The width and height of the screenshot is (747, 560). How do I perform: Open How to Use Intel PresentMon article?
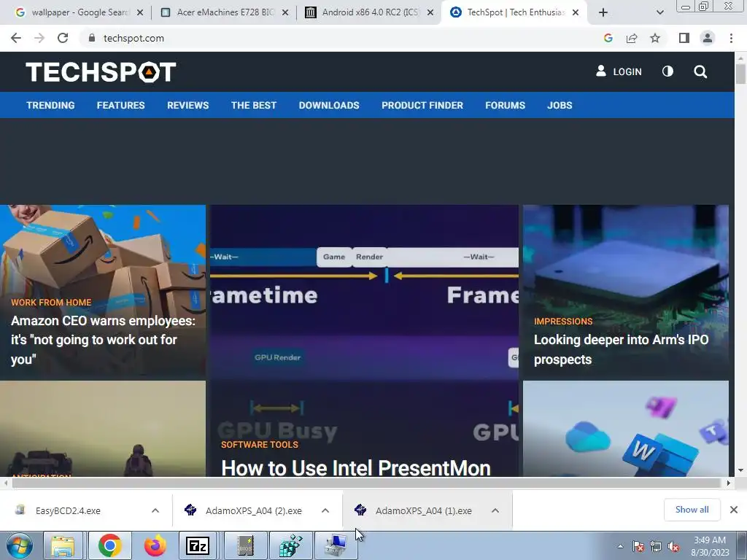point(356,467)
